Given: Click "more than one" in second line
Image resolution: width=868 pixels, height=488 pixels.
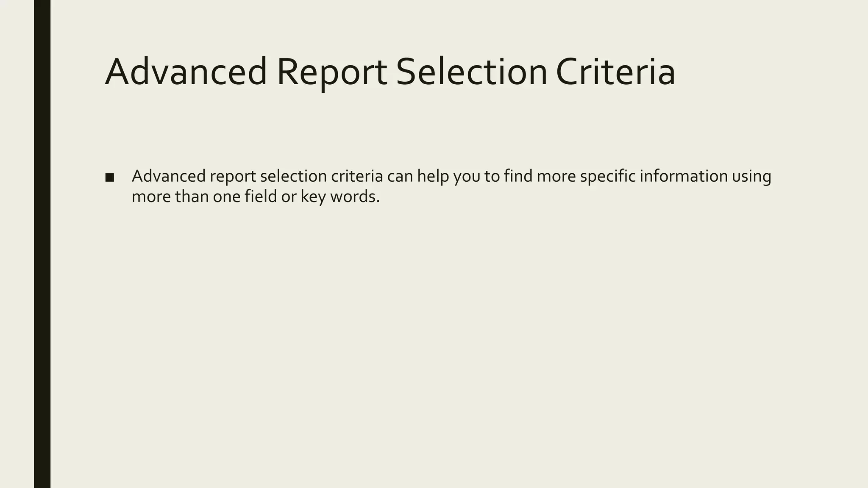Looking at the screenshot, I should click(186, 197).
